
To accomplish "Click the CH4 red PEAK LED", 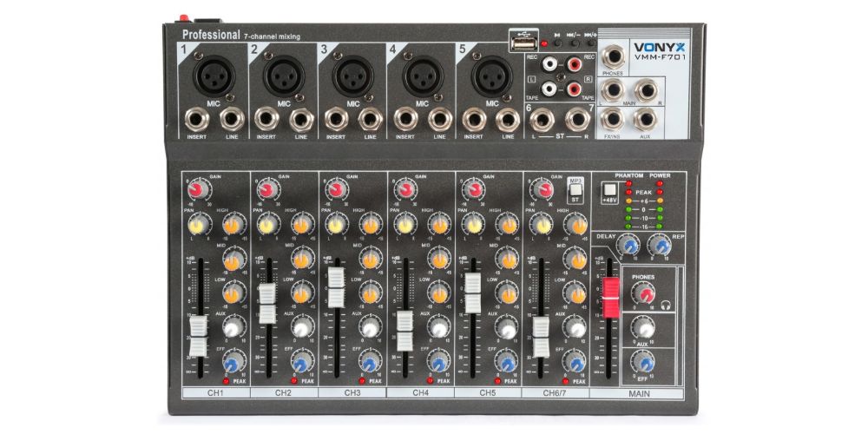I will click(431, 381).
